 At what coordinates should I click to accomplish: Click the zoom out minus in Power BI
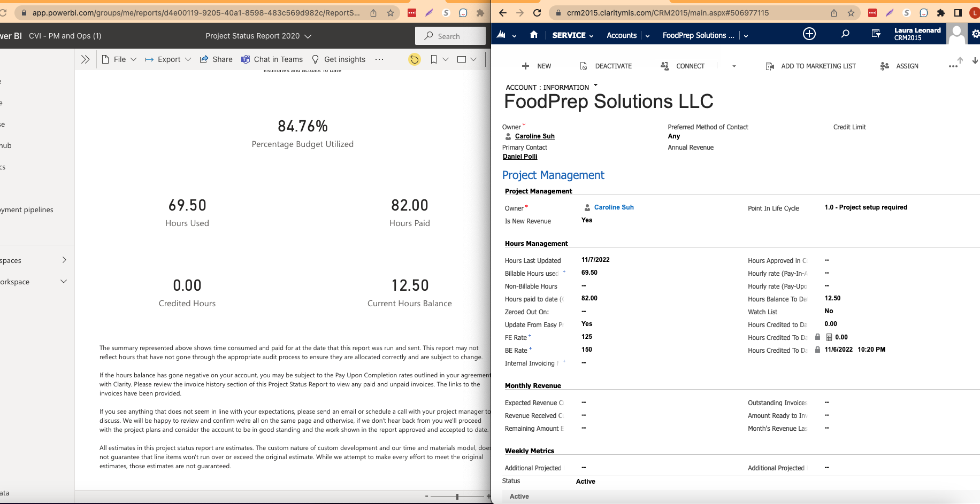click(x=426, y=497)
